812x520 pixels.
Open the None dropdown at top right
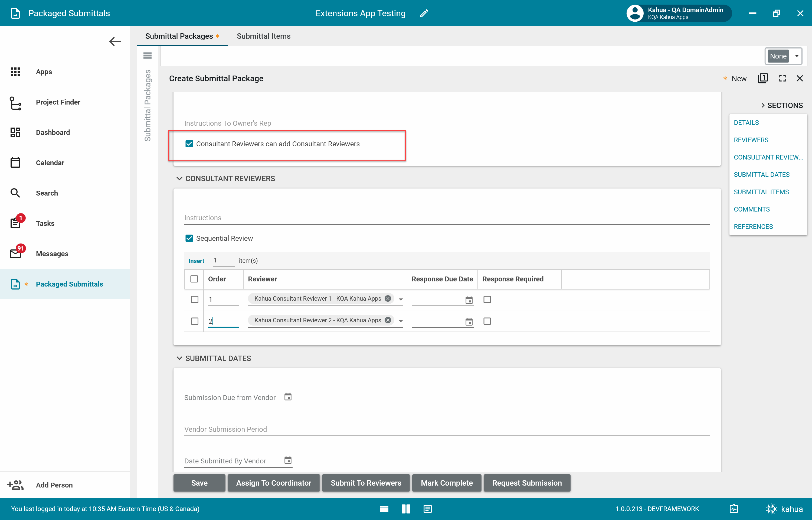click(797, 56)
